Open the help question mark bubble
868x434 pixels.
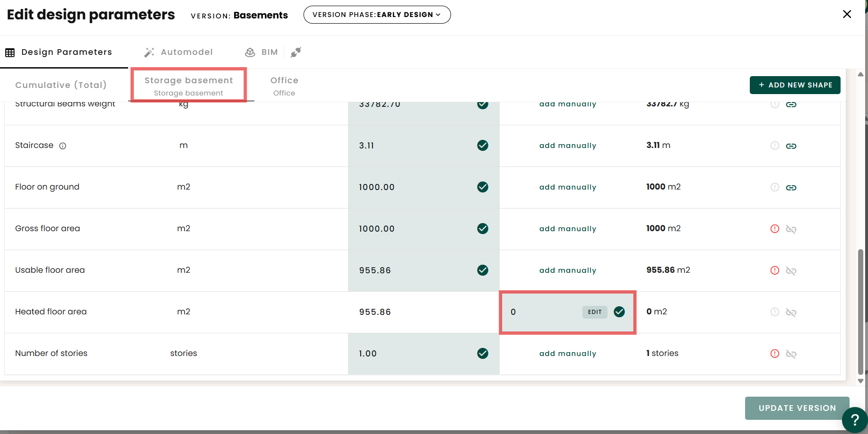[855, 420]
